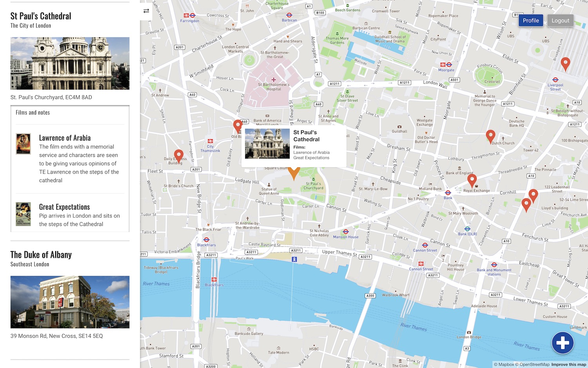Select the map pin near Liverpool Street

coord(565,63)
